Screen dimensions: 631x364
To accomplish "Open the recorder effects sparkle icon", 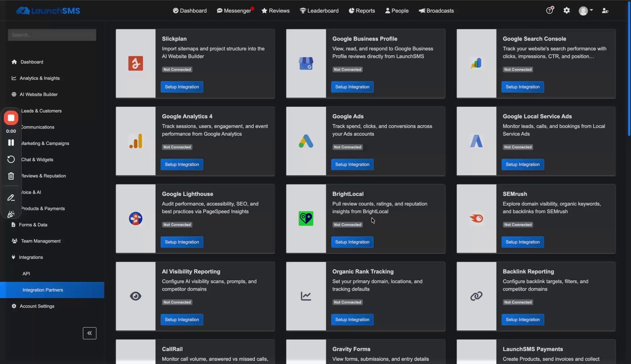I will click(x=11, y=214).
